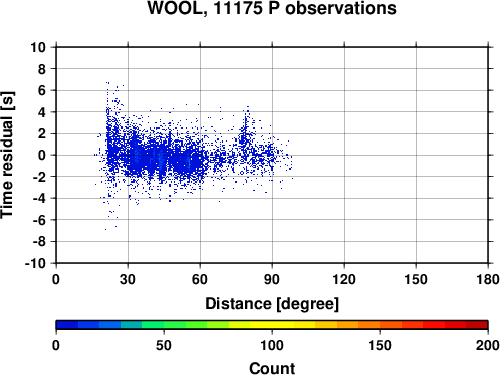Viewport: 500px width, 375px height.
Task: Click the y-axis tick label '4'
Action: pyautogui.click(x=42, y=112)
